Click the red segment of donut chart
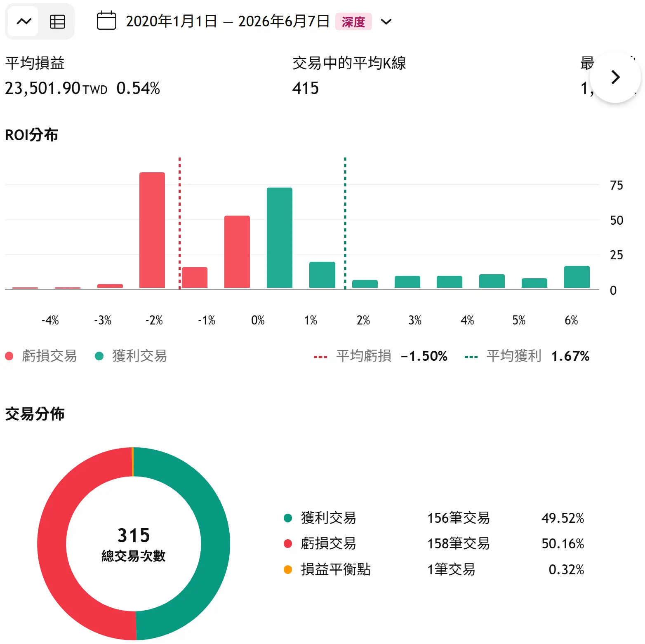 [52, 543]
